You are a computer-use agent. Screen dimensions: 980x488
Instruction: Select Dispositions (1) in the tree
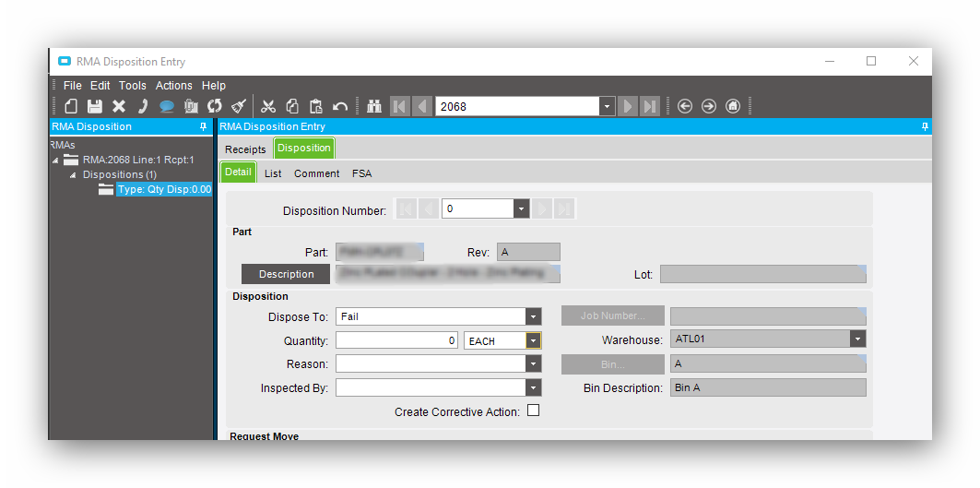[x=120, y=174]
